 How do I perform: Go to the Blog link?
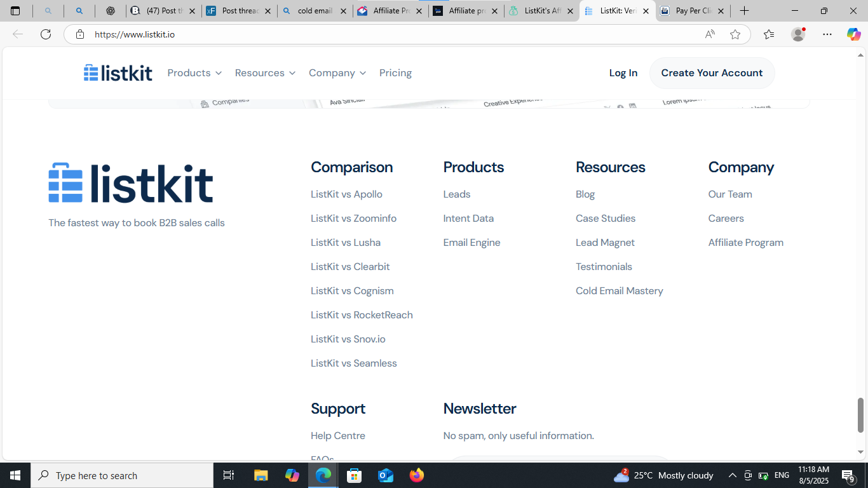(585, 194)
